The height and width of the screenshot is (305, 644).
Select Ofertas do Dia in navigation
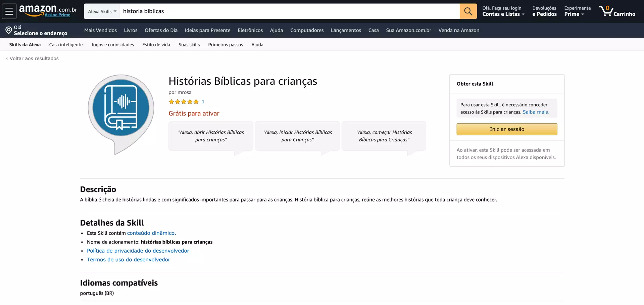(161, 30)
